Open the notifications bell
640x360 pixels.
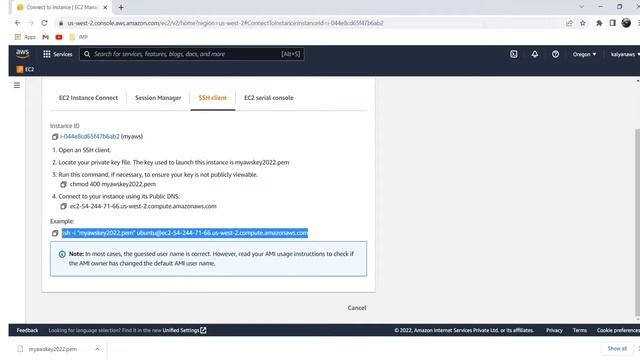pyautogui.click(x=535, y=54)
